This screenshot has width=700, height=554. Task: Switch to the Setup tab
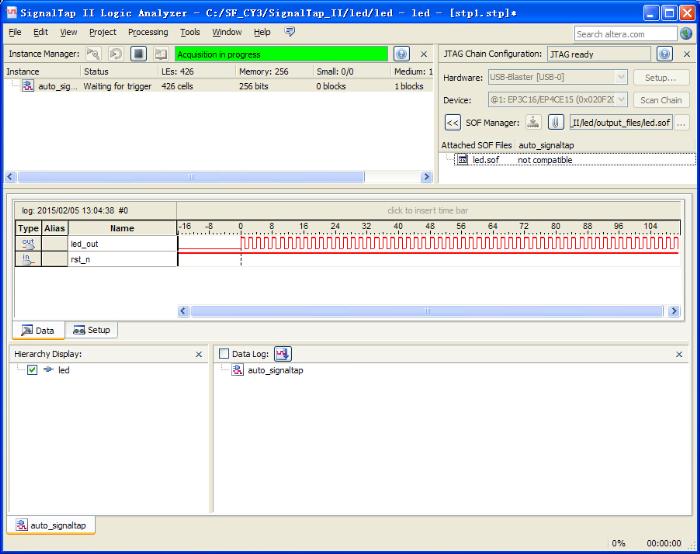(92, 330)
